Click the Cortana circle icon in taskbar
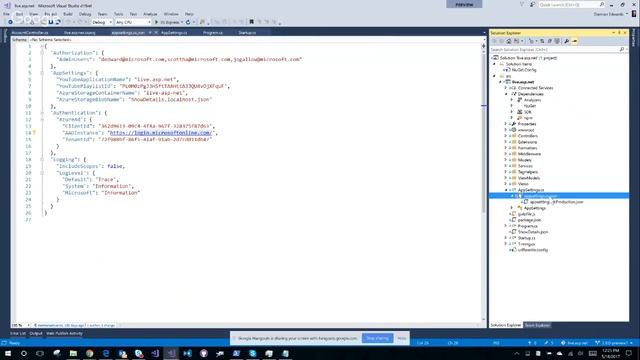Screen dimensions: 640x360 coord(24,353)
